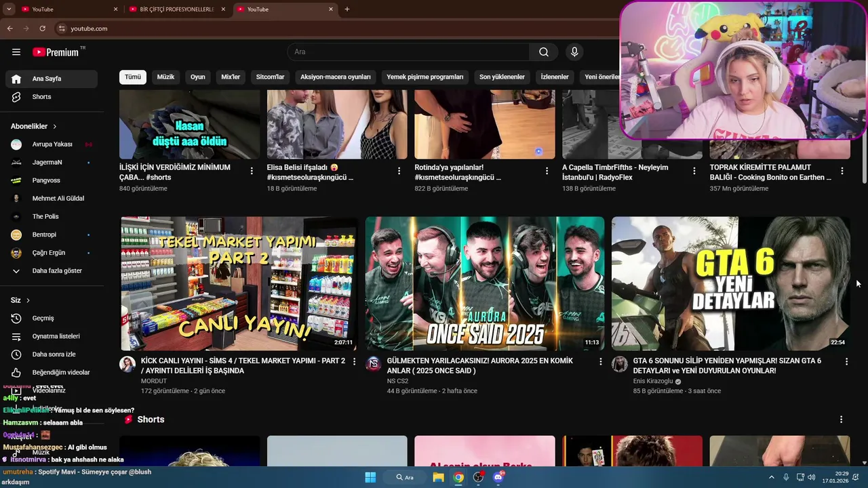The height and width of the screenshot is (488, 868).
Task: Expand the Abonelikler section chevron
Action: pyautogui.click(x=55, y=126)
